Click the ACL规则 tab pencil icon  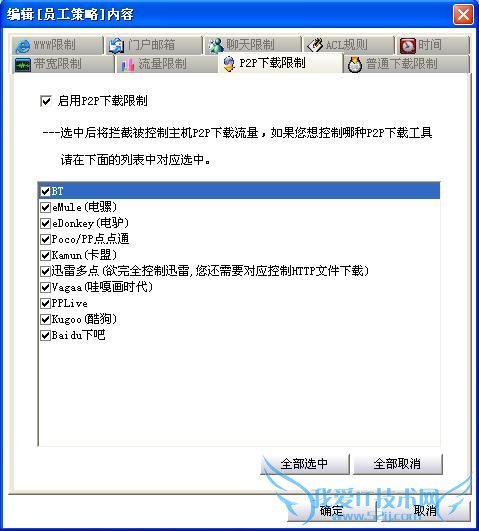point(315,45)
